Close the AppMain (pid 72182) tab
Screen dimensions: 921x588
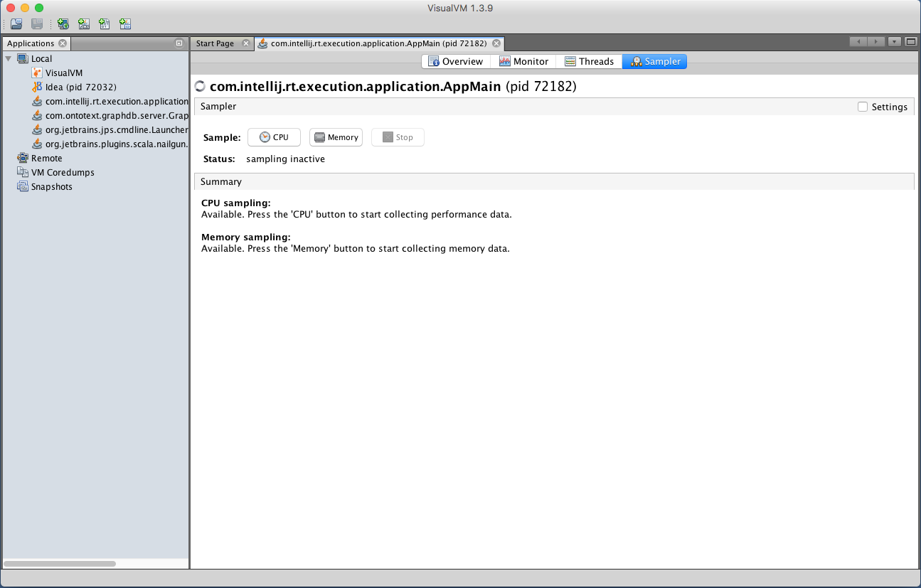coord(496,43)
